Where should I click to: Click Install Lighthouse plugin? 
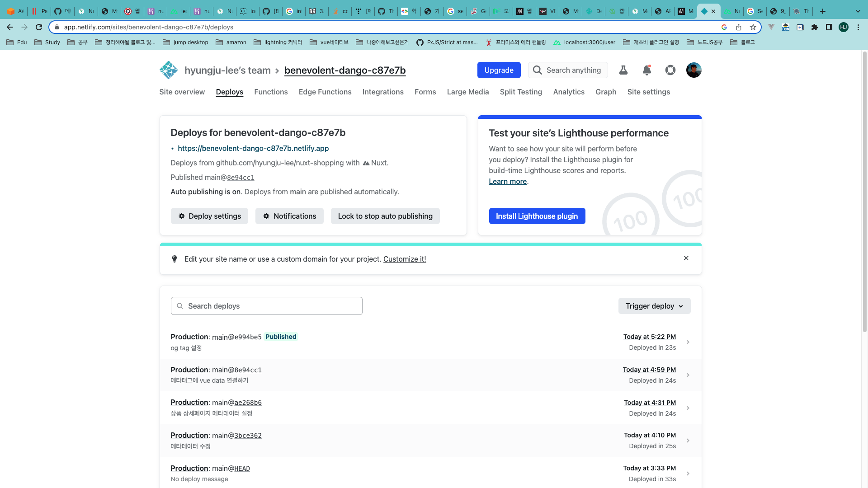click(x=537, y=216)
